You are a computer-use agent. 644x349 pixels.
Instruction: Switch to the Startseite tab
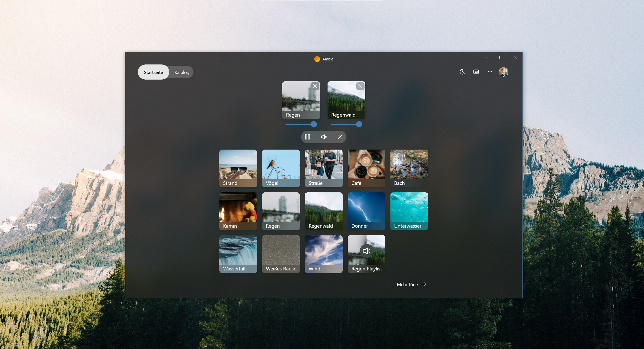pyautogui.click(x=153, y=72)
